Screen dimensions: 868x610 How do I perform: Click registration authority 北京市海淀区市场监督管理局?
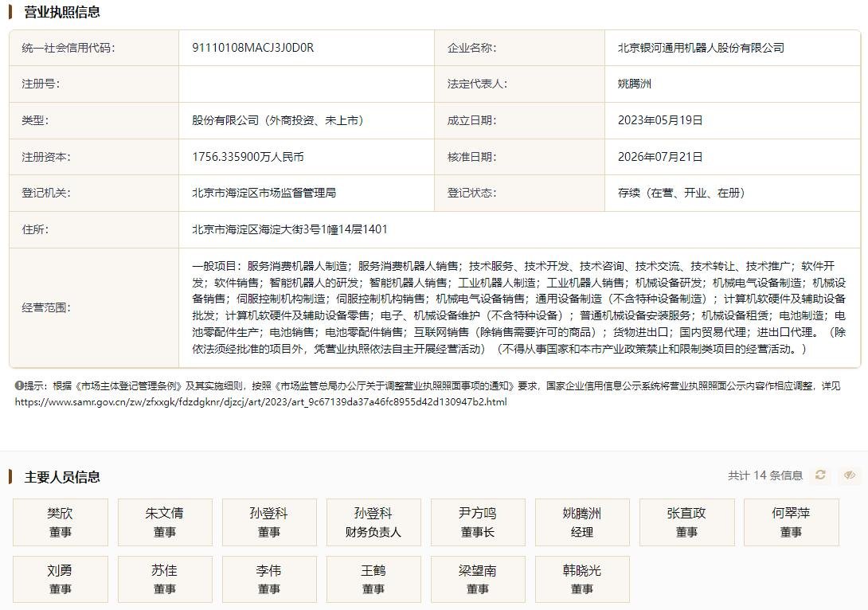pyautogui.click(x=264, y=193)
